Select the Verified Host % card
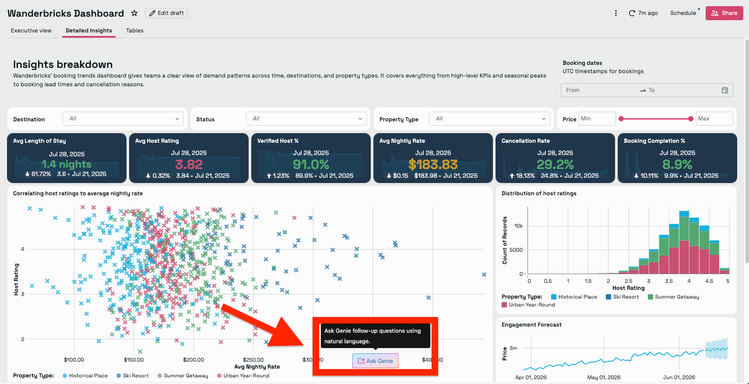Viewport: 749px width, 384px height. point(311,158)
